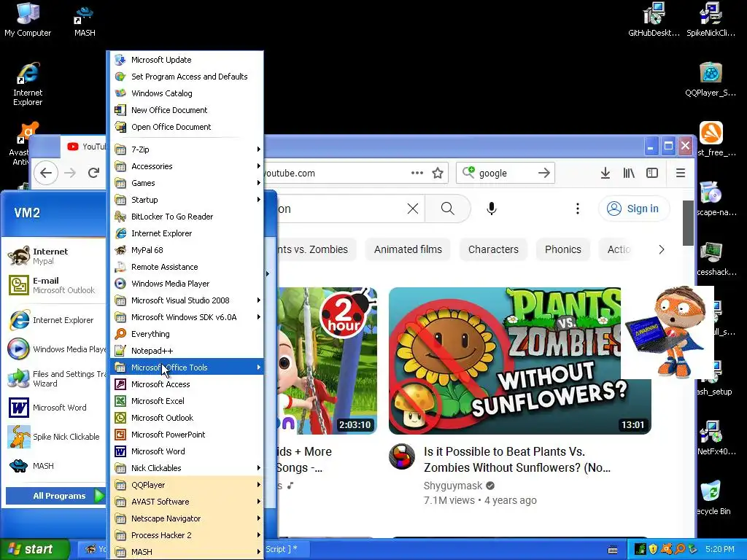Select the Phonics topic chip
The image size is (747, 560).
coord(562,249)
